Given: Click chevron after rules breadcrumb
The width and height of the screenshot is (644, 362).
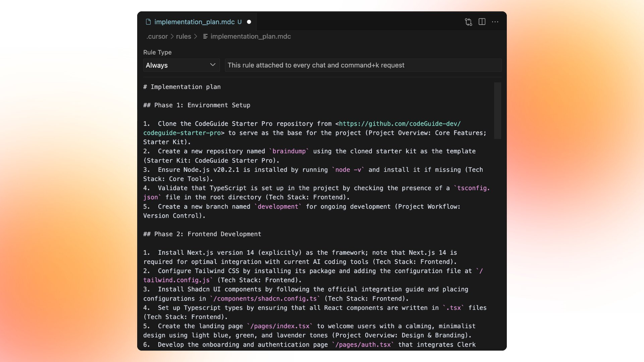Looking at the screenshot, I should pos(196,36).
